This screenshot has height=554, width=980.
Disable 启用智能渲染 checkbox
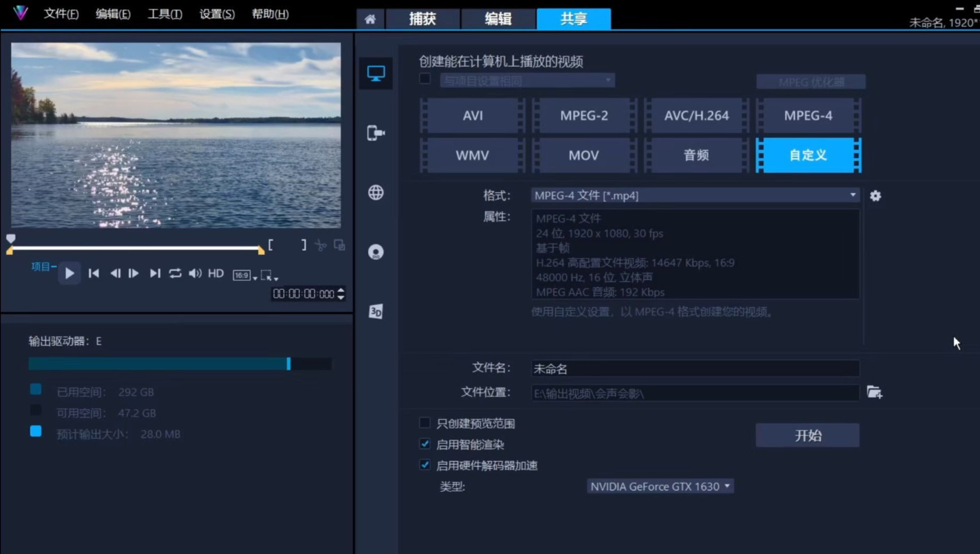(424, 444)
